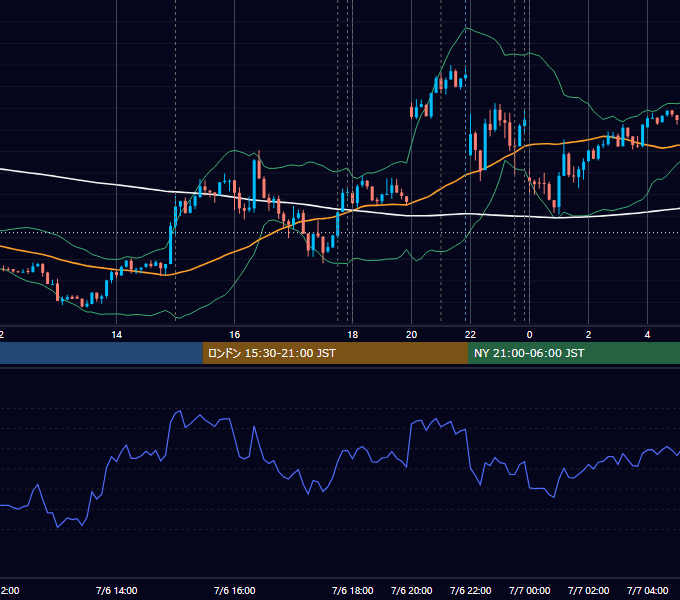This screenshot has height=600, width=680.
Task: Click the NY 21:00-06:00 JST session bar
Action: 574,353
